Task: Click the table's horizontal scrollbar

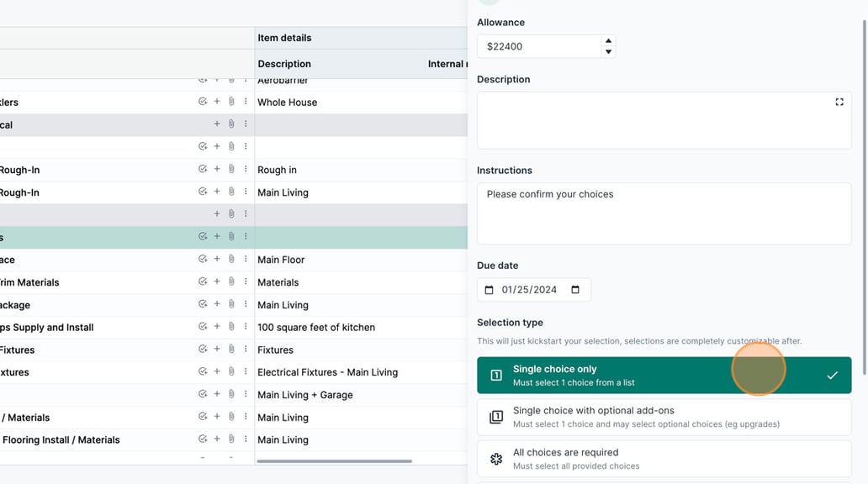Action: (335, 460)
